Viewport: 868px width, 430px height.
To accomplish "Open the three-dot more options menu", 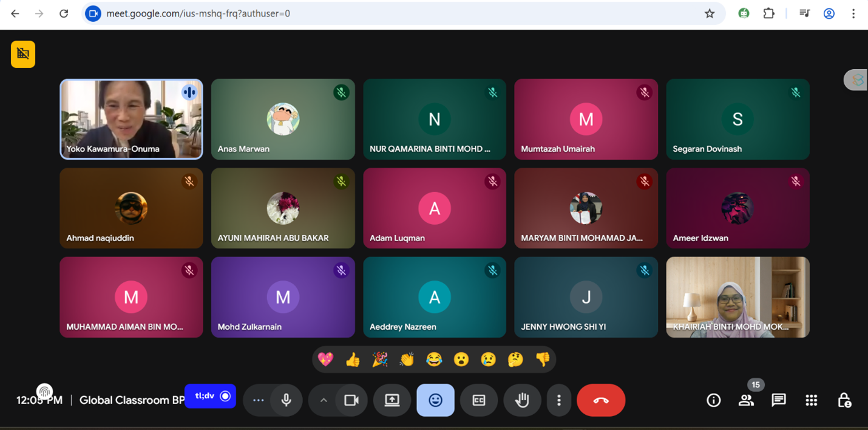I will point(558,400).
